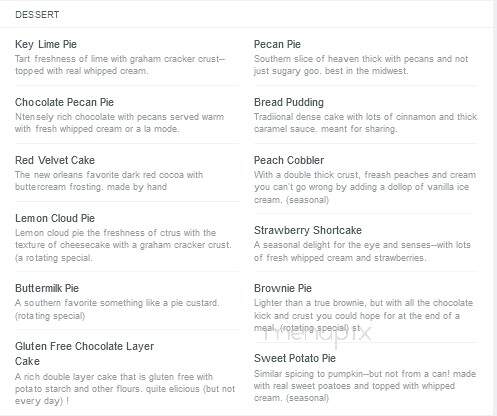
Task: Choose the Buttermilk Pie item
Action: tap(47, 288)
